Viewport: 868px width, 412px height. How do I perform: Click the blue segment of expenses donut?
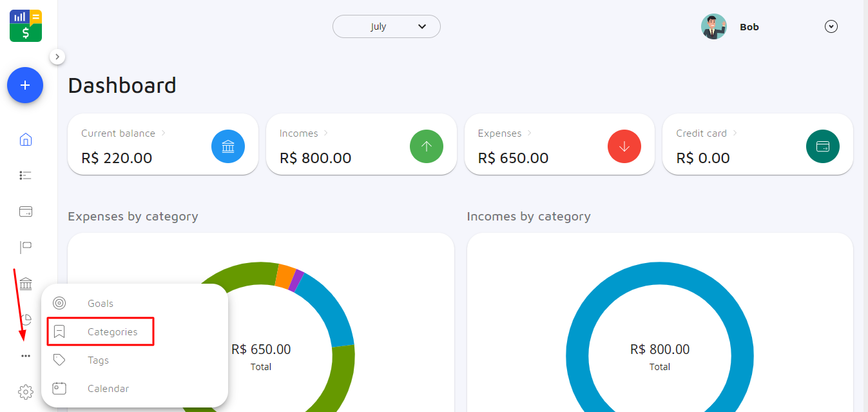(x=329, y=311)
